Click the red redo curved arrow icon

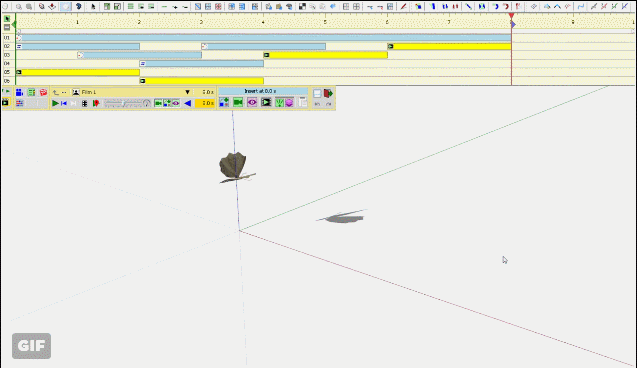coord(506,6)
